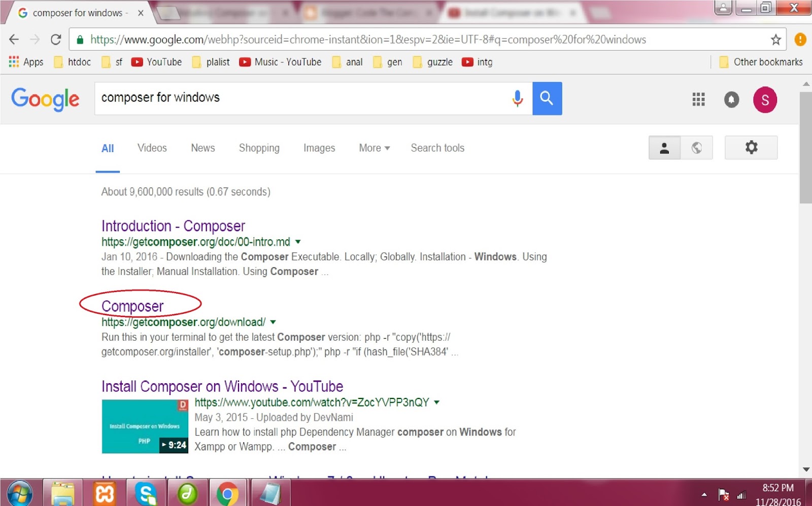The image size is (812, 506).
Task: Open the YouTube bookmark
Action: click(156, 62)
